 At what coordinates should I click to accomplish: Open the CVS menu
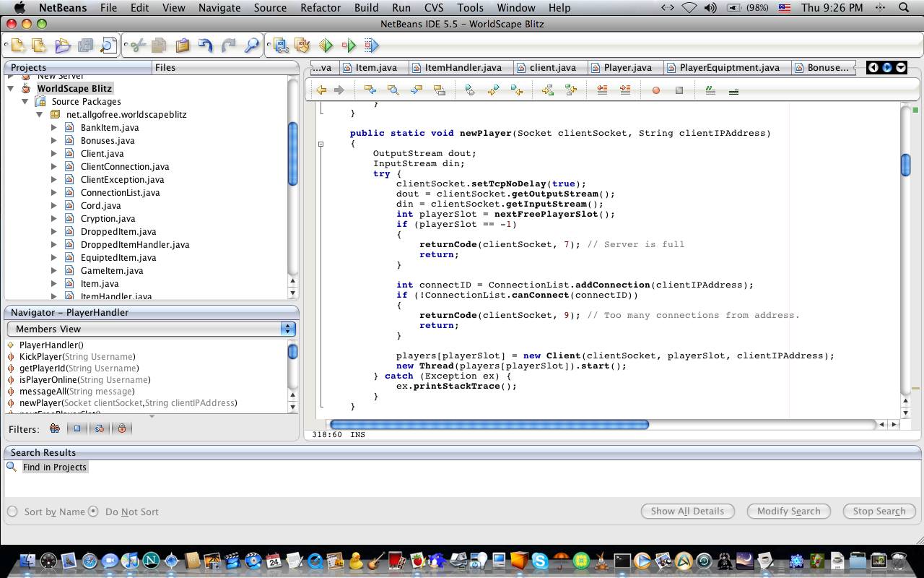[434, 8]
